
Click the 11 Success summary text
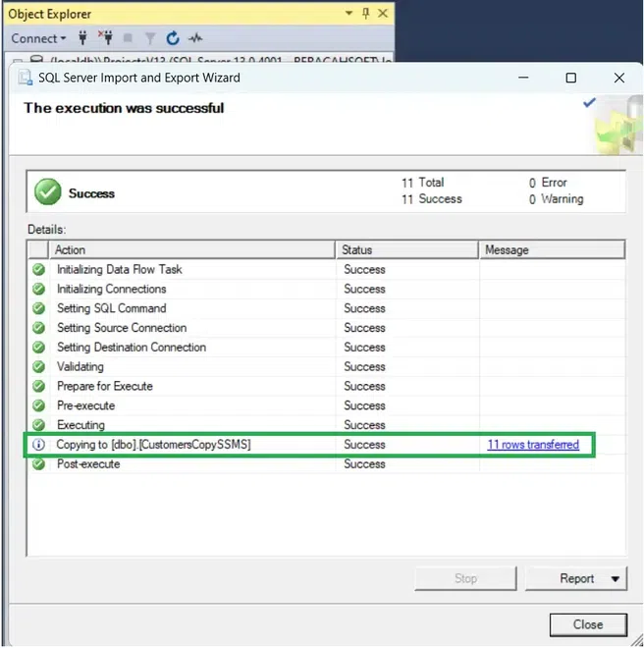(x=432, y=198)
